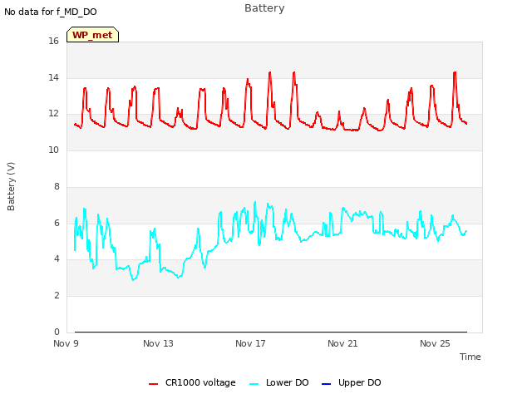This screenshot has width=532, height=399.
Task: Toggle the Upper DO legend entry
Action: point(351,382)
